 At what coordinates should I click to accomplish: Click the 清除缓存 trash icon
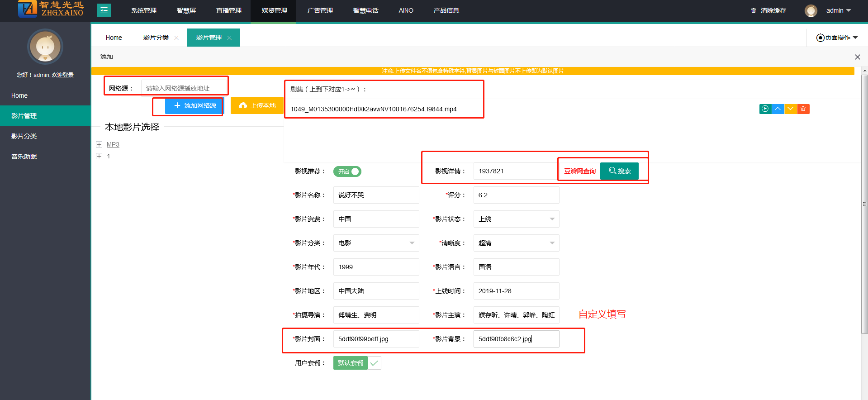tap(753, 10)
